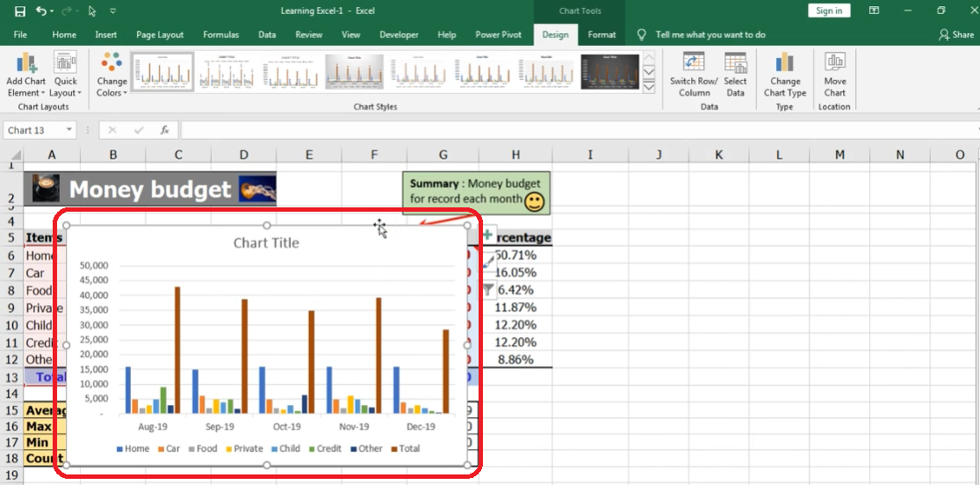This screenshot has height=485, width=980.
Task: Click the Save icon in the title bar
Action: click(x=19, y=11)
